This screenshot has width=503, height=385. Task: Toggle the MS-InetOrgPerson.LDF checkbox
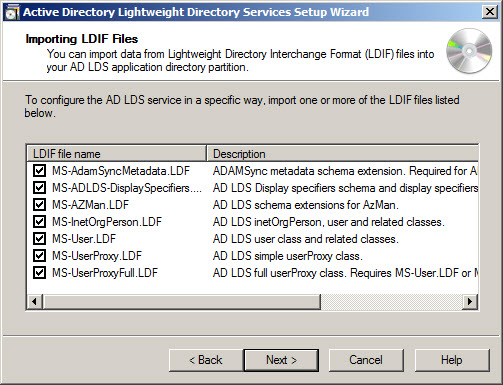tap(39, 222)
